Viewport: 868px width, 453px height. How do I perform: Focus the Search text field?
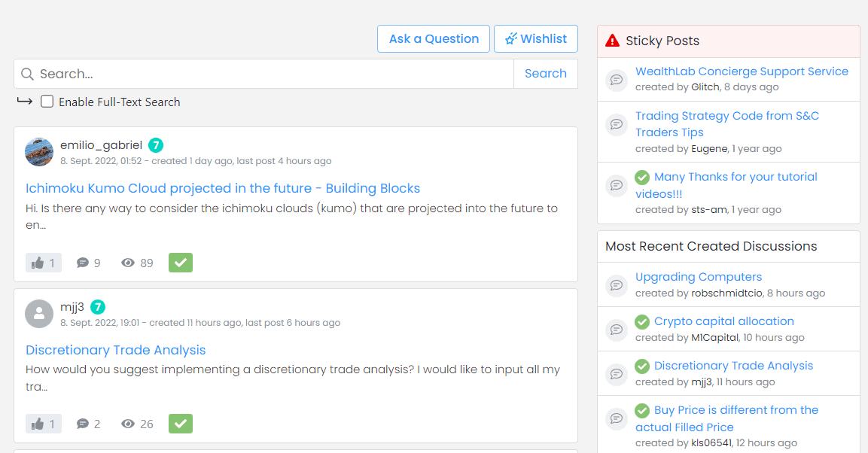tap(271, 74)
